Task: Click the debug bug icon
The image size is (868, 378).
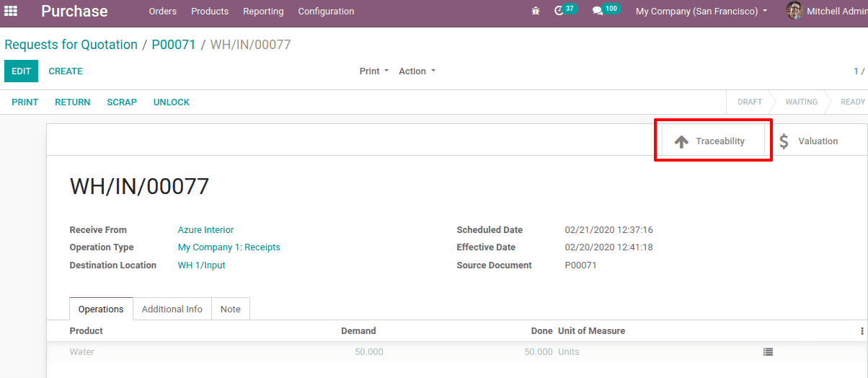Action: [535, 11]
